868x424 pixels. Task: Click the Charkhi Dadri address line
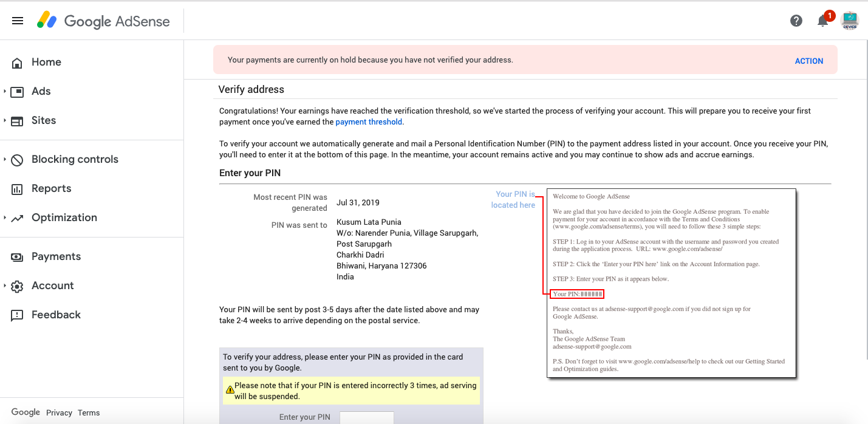coord(360,255)
